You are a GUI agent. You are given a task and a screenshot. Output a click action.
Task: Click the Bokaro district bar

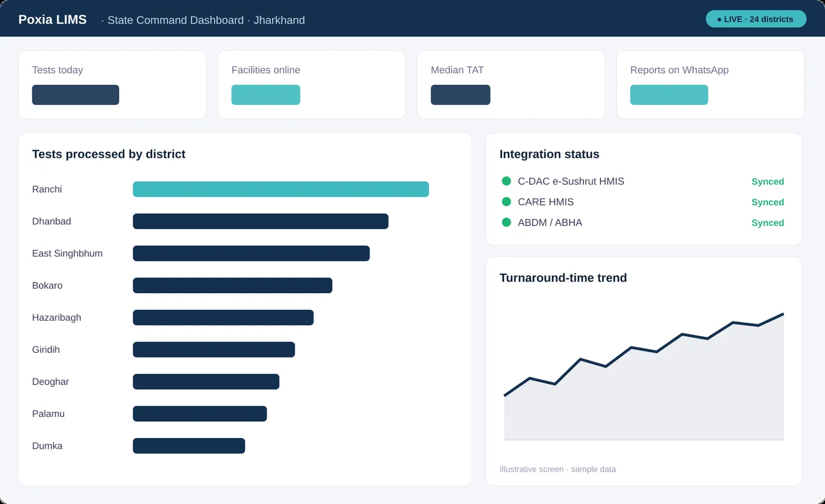[232, 286]
